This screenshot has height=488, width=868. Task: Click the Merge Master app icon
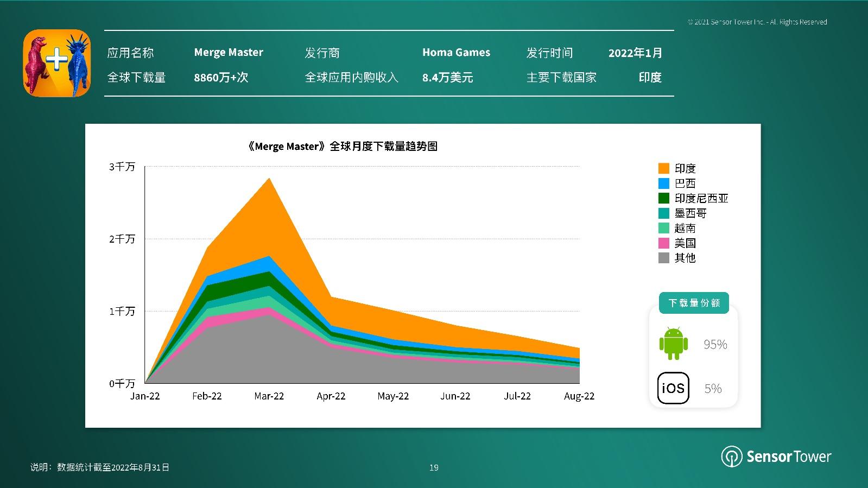(x=57, y=63)
